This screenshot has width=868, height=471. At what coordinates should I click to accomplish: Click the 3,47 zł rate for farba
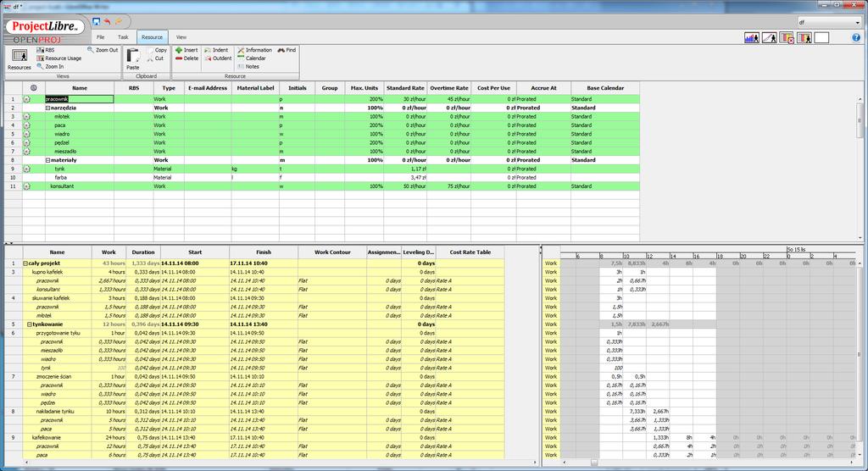405,178
